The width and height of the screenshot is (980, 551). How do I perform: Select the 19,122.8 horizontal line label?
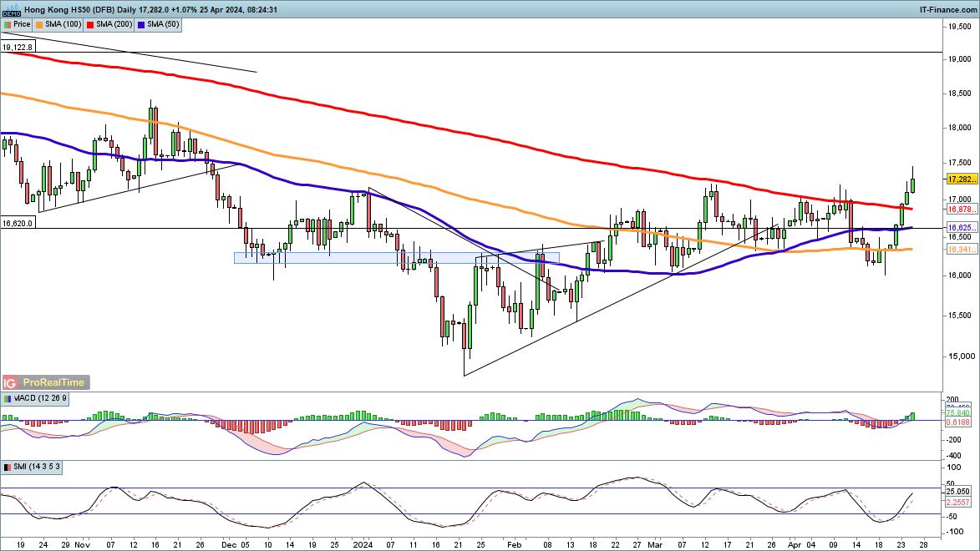18,48
